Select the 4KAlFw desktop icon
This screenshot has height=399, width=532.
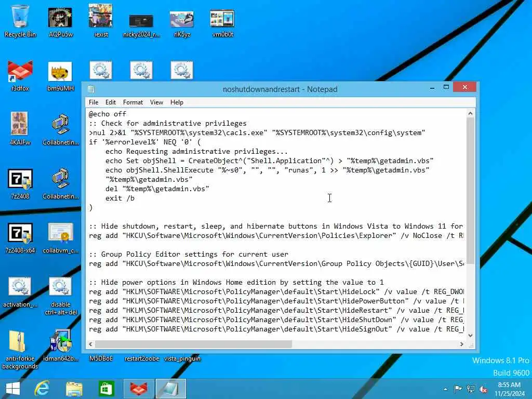click(x=20, y=128)
